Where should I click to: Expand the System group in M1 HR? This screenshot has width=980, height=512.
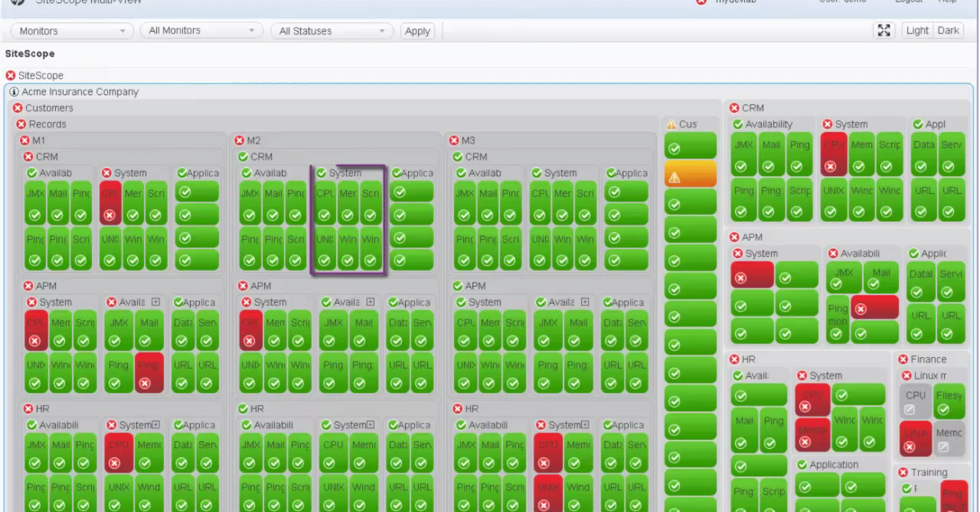(156, 425)
